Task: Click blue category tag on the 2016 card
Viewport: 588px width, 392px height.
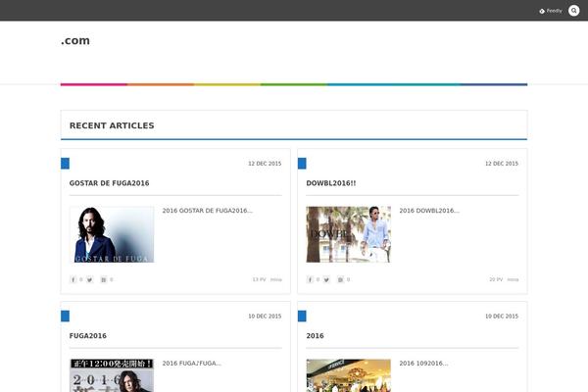Action: coord(302,317)
